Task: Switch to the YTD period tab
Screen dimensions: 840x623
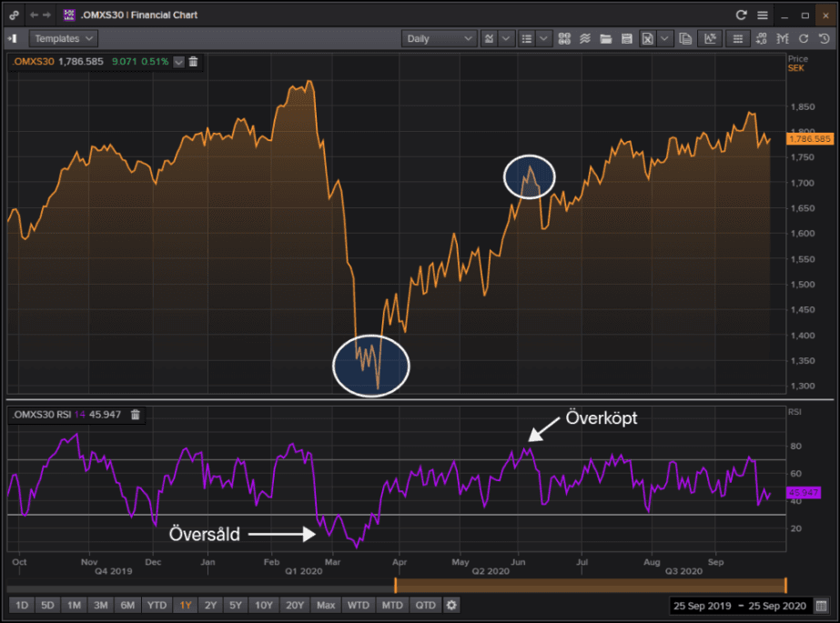Action: [x=156, y=604]
